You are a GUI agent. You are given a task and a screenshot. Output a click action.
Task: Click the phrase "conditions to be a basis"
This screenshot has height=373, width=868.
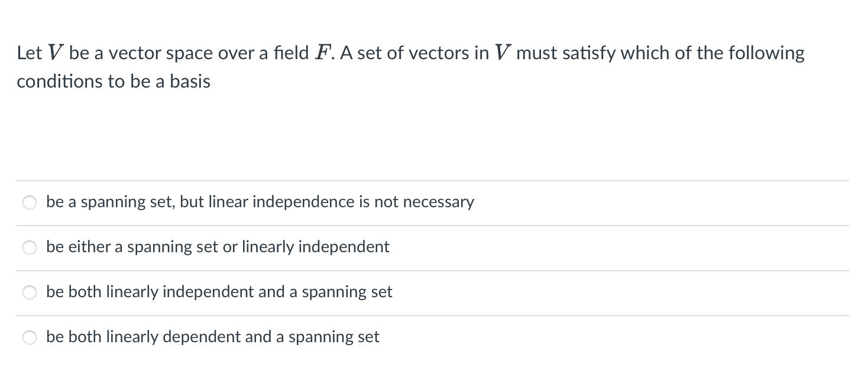(113, 81)
